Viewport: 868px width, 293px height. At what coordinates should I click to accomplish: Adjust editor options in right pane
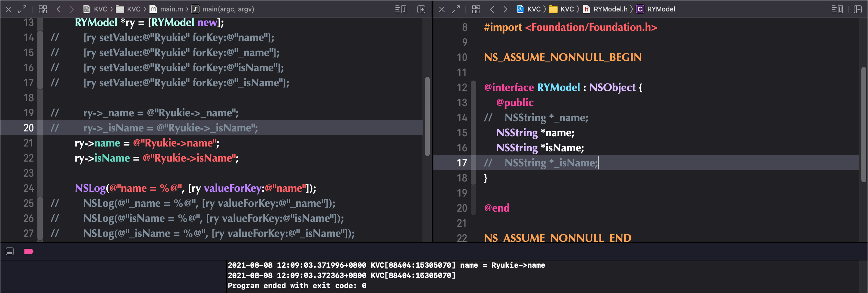click(837, 9)
